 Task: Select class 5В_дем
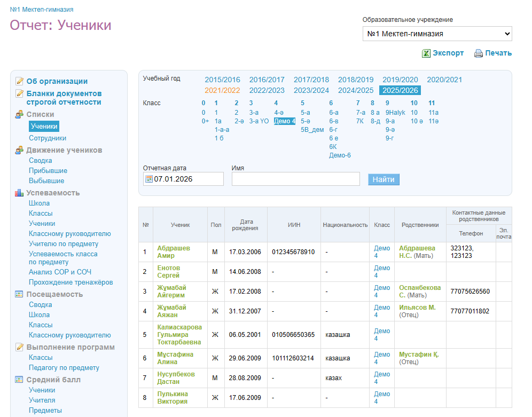click(x=312, y=130)
